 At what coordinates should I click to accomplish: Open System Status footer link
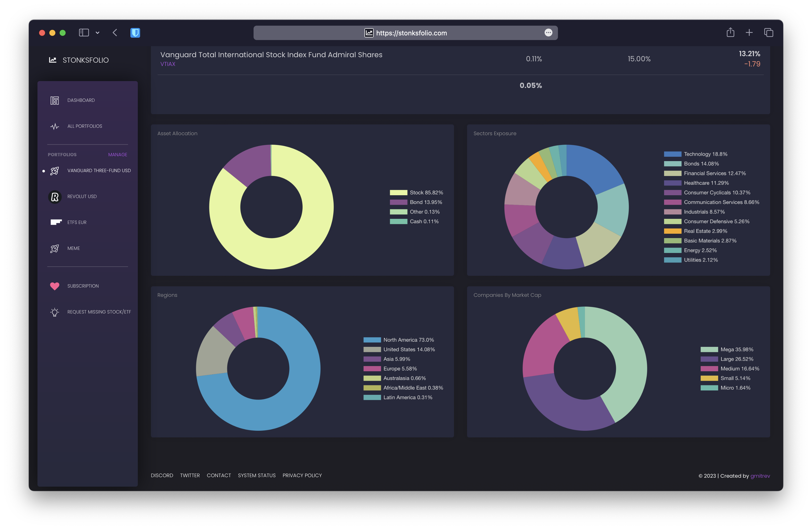tap(257, 475)
